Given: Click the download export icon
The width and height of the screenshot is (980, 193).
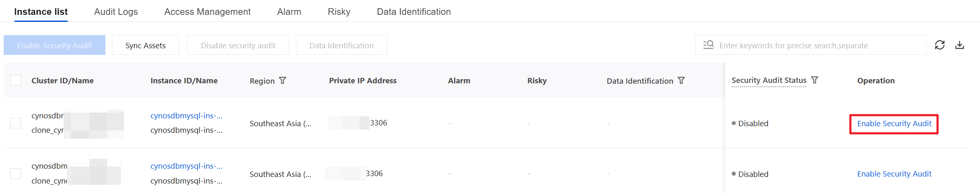Looking at the screenshot, I should (960, 45).
